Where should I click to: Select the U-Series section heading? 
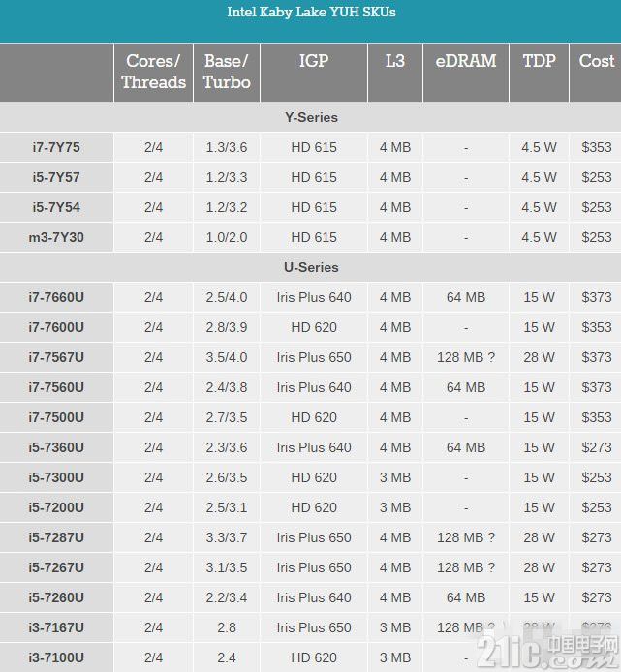(x=311, y=267)
